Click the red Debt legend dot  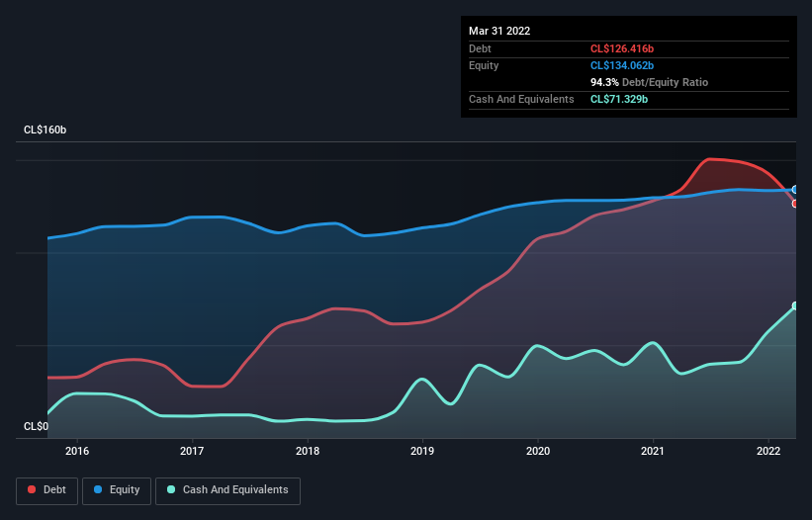coord(32,489)
